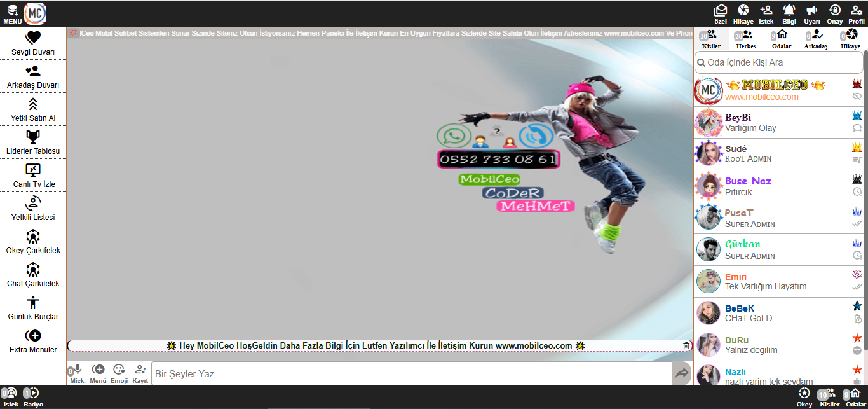
Task: Switch to Arkadaş tab
Action: 815,39
